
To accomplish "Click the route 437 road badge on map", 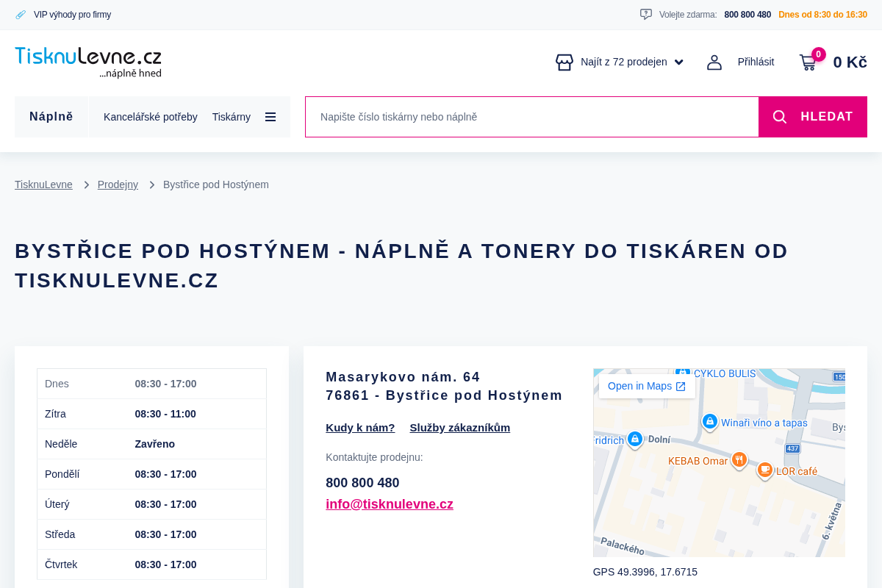I will pyautogui.click(x=792, y=448).
